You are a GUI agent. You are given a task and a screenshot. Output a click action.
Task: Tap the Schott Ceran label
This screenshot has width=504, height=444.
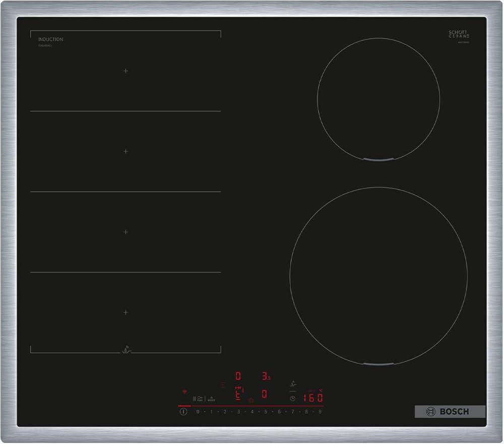tap(458, 35)
